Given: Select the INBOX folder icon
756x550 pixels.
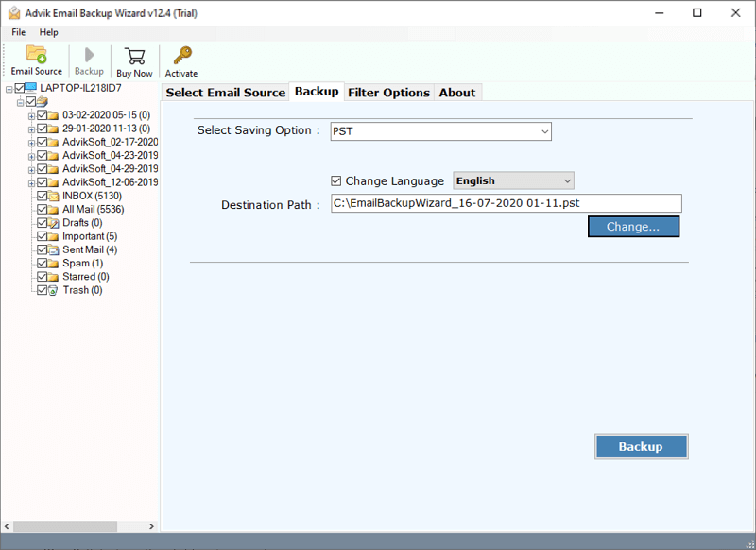Looking at the screenshot, I should (53, 197).
